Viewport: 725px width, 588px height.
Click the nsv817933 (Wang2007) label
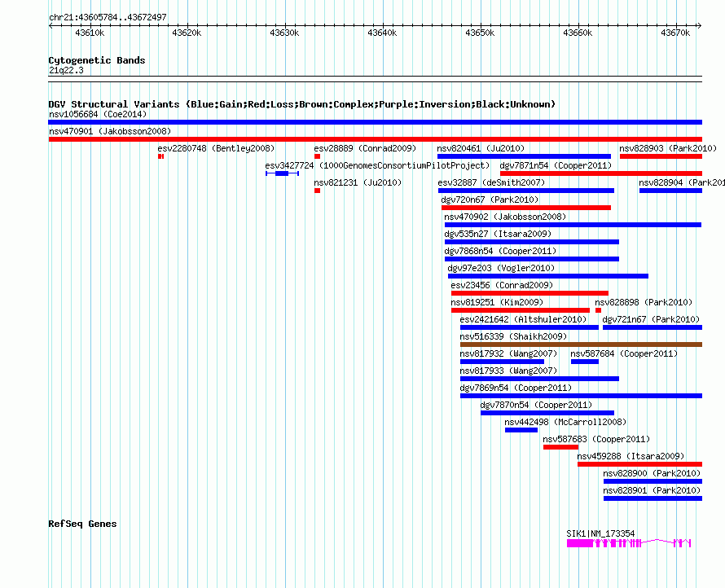508,371
